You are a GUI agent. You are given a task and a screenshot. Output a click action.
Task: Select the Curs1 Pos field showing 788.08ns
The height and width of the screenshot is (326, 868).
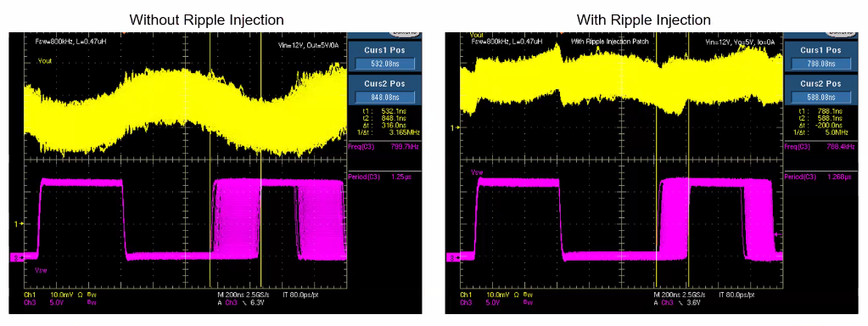[820, 64]
